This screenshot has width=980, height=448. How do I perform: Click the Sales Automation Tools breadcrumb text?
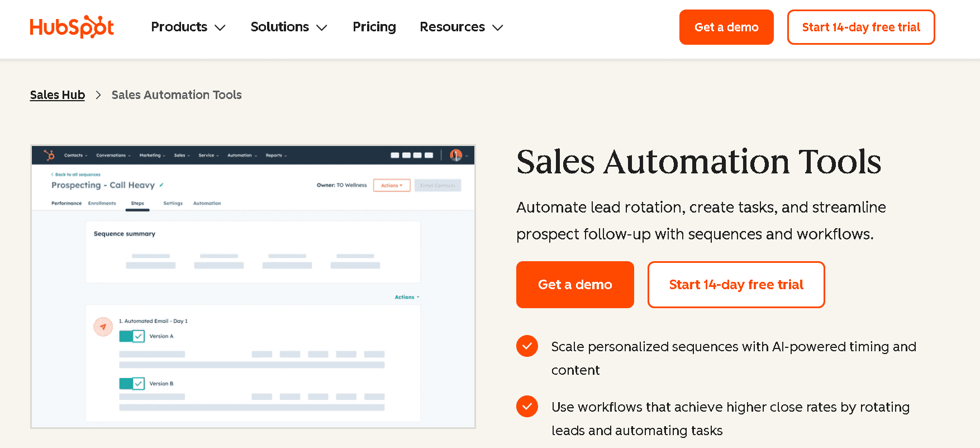pos(177,95)
